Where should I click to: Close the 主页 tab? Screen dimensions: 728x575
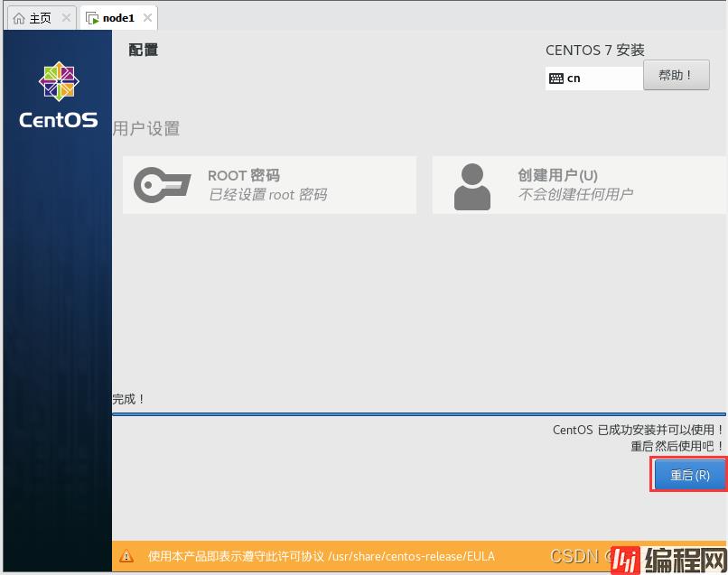[x=66, y=18]
